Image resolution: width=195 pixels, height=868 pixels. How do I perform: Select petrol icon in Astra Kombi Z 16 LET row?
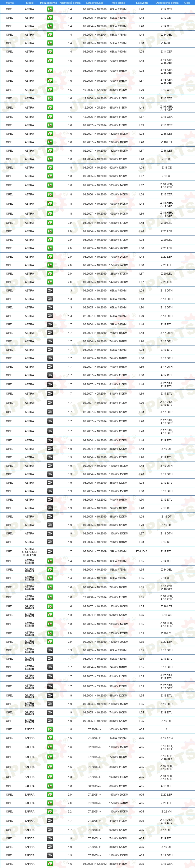pyautogui.click(x=50, y=607)
